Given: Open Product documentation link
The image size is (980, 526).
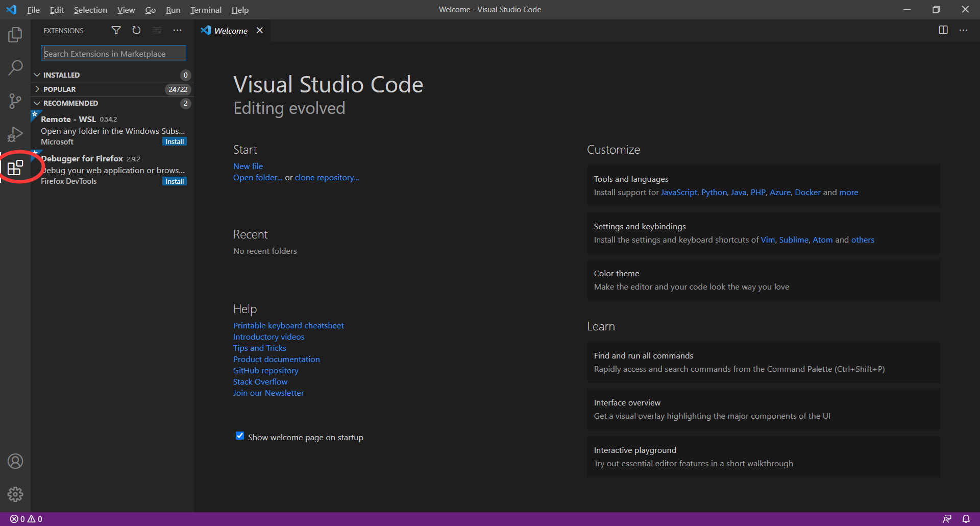Looking at the screenshot, I should tap(277, 359).
